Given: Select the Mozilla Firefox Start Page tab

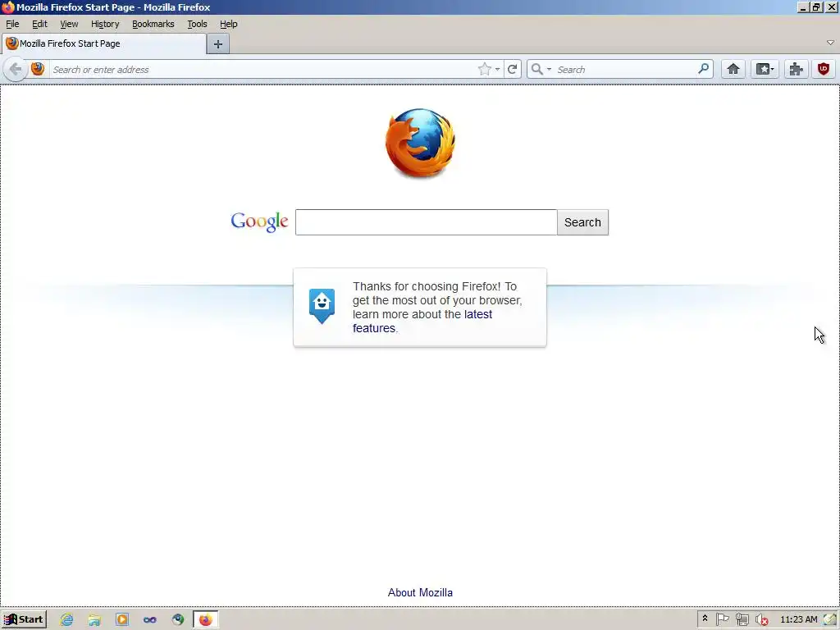Looking at the screenshot, I should (x=104, y=44).
